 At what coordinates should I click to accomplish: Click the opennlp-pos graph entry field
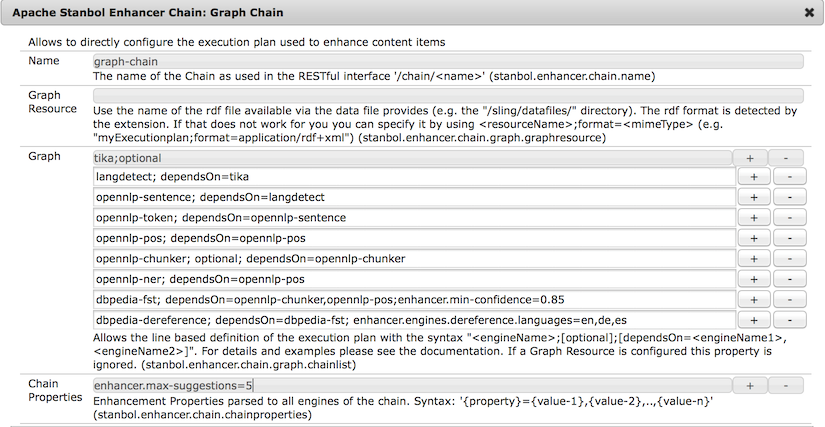click(412, 239)
